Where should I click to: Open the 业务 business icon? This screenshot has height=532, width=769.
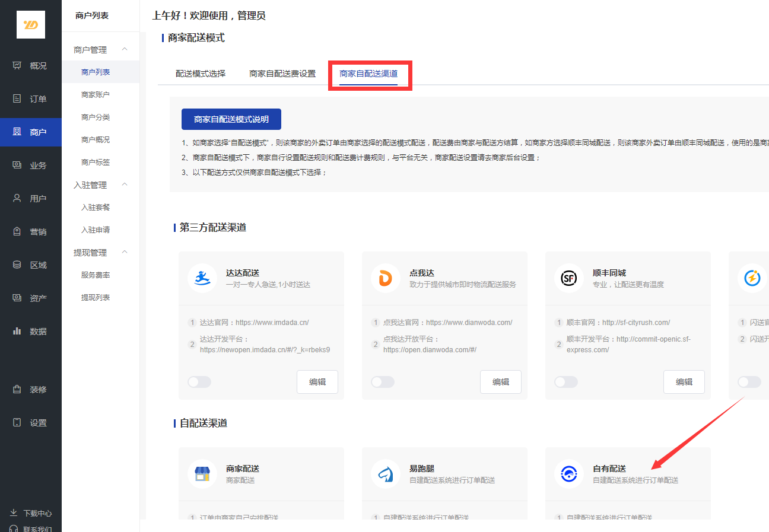(17, 165)
